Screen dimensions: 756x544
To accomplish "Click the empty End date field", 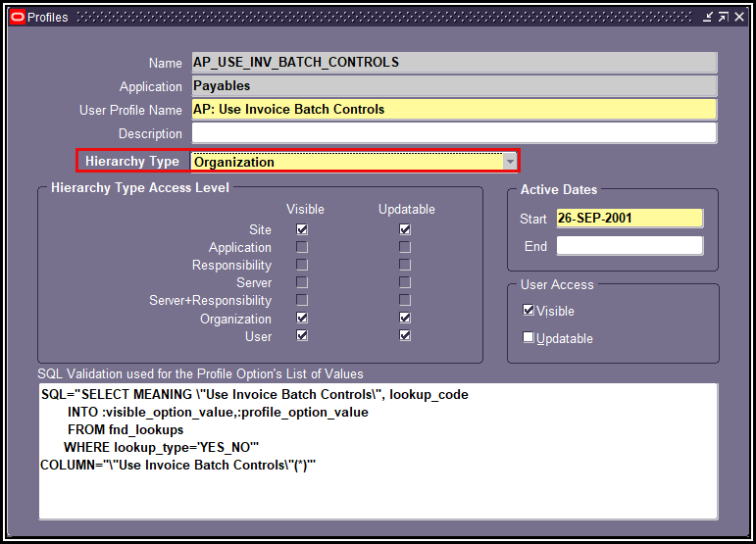I will (630, 246).
